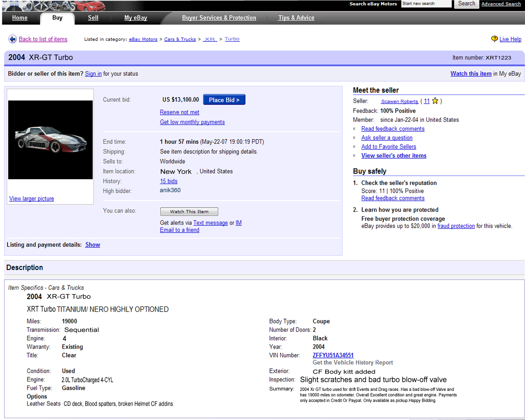This screenshot has height=420, width=525.
Task: Go back to list of items
Action: pos(43,39)
